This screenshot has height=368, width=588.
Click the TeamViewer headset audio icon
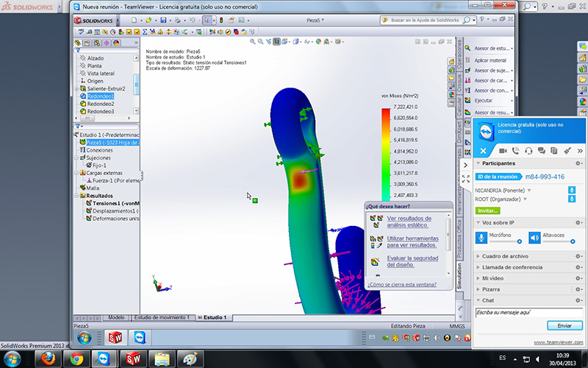[x=528, y=150]
